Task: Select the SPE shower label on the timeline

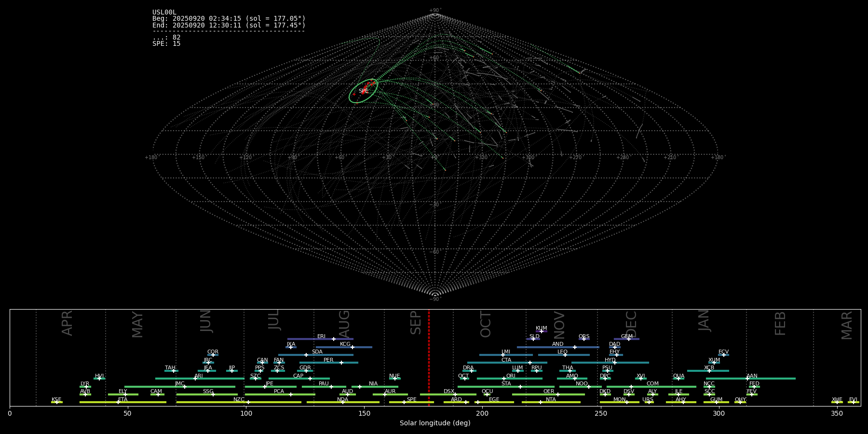Action: pyautogui.click(x=411, y=399)
